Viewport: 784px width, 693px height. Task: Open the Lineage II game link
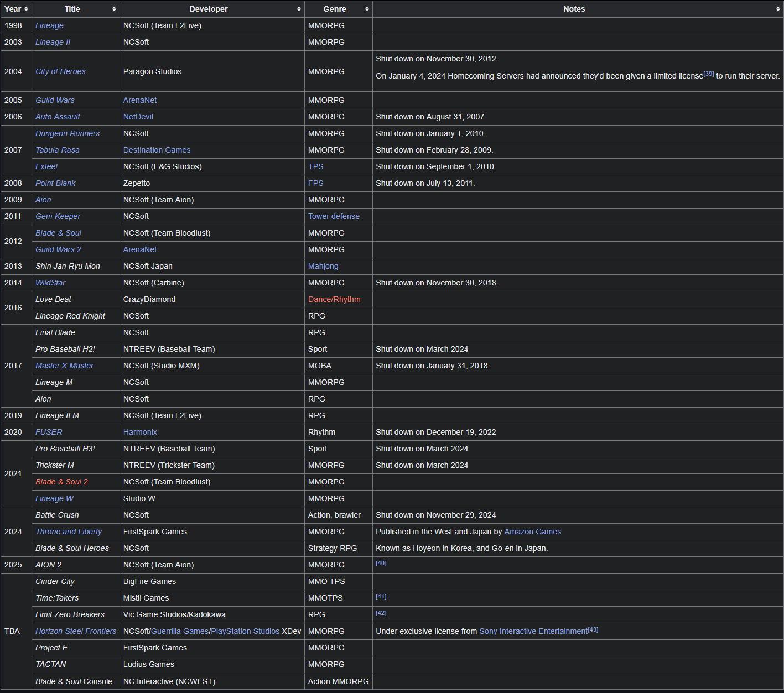click(53, 42)
